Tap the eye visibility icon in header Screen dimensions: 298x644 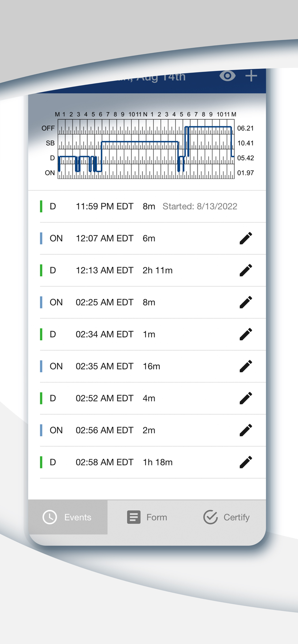coord(227,76)
